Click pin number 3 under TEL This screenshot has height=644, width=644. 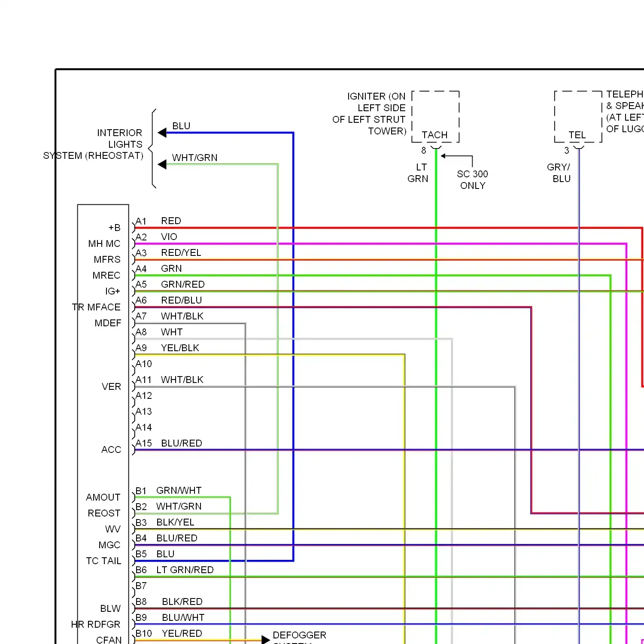567,150
